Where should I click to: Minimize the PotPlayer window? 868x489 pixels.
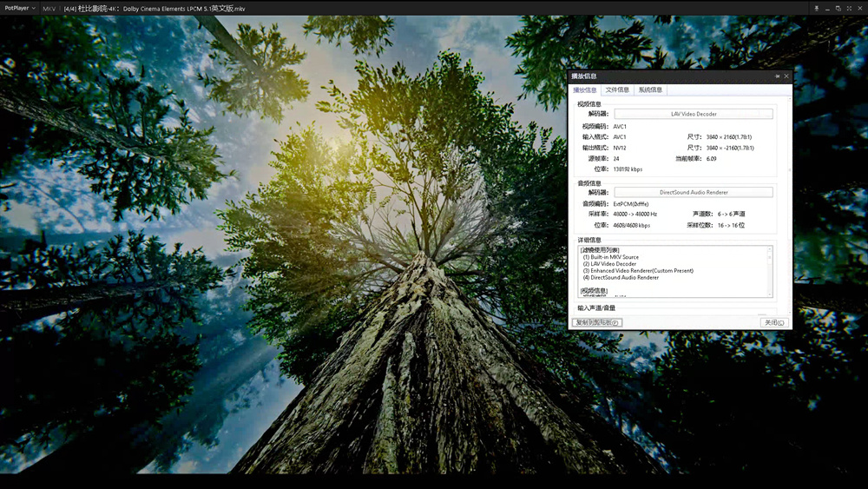click(x=827, y=9)
